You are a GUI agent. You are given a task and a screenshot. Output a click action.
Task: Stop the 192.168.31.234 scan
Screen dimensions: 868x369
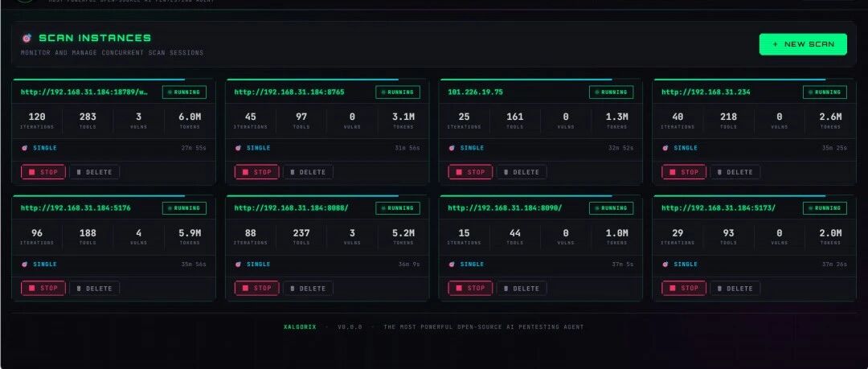click(x=684, y=172)
